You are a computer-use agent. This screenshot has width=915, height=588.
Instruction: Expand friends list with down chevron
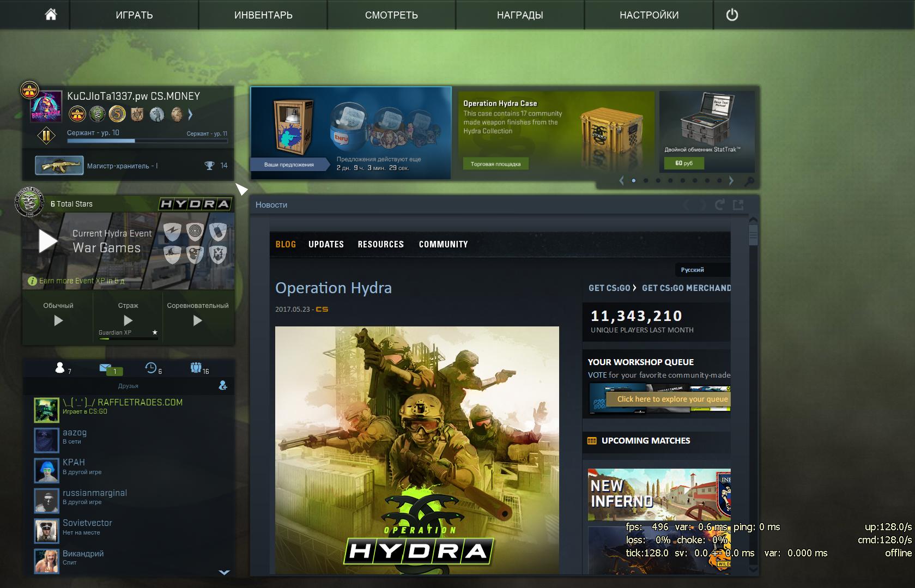224,572
